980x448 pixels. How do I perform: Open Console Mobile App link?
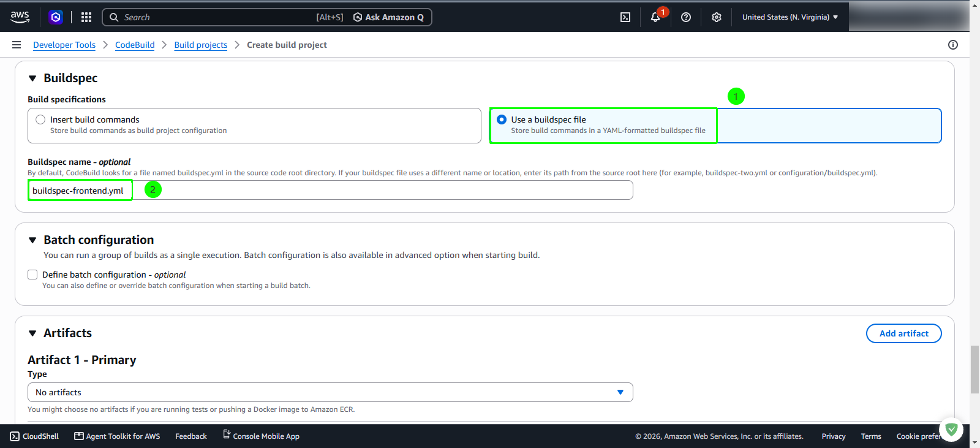pos(261,436)
